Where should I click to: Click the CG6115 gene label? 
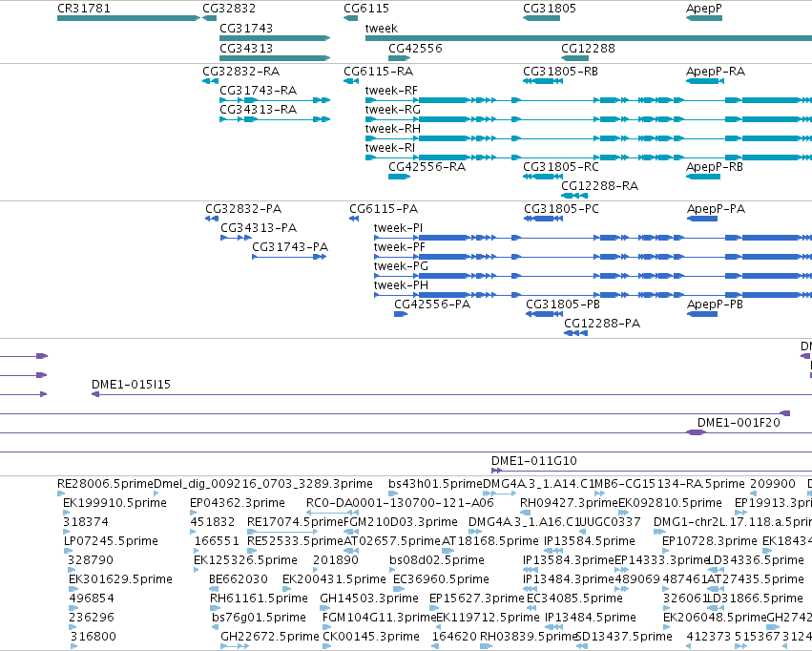click(366, 9)
